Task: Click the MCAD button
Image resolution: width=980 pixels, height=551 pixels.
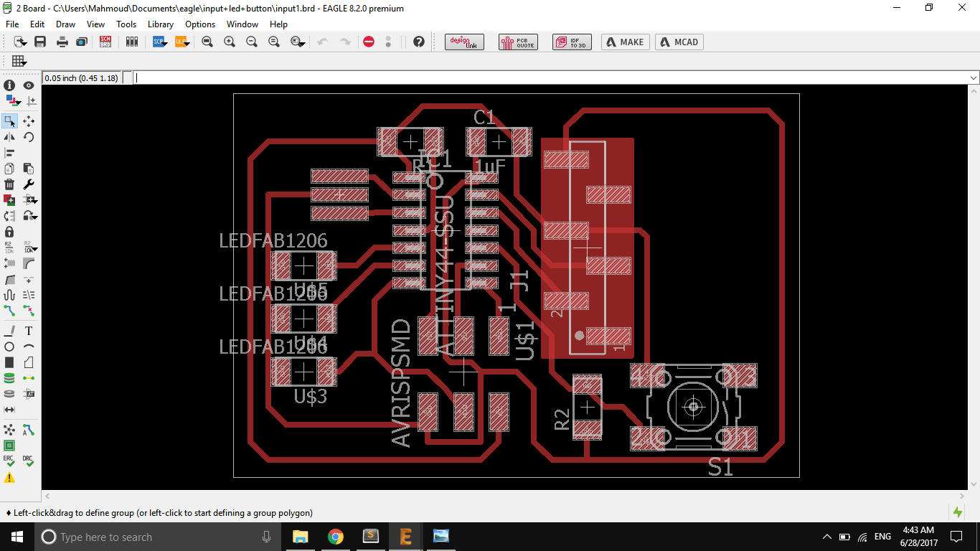Action: [x=680, y=42]
